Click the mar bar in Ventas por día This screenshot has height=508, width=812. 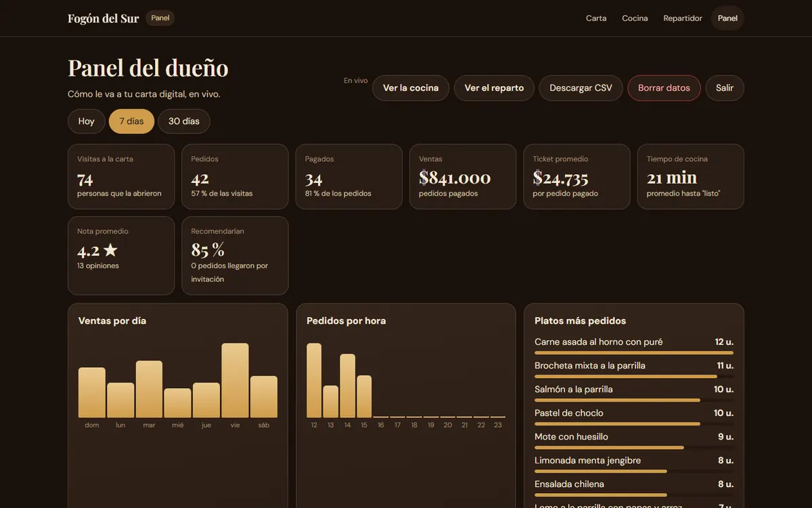coord(149,389)
